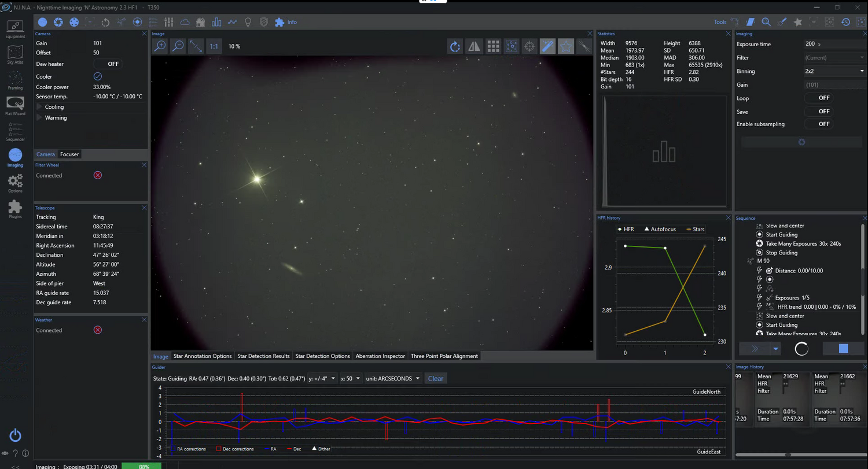Switch to the Focuser tab

pyautogui.click(x=69, y=154)
